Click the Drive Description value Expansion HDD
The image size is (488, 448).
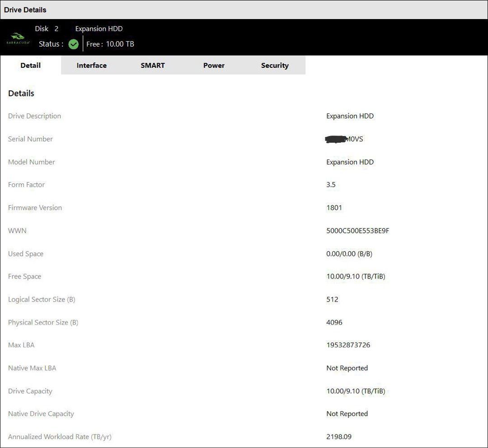(x=350, y=116)
